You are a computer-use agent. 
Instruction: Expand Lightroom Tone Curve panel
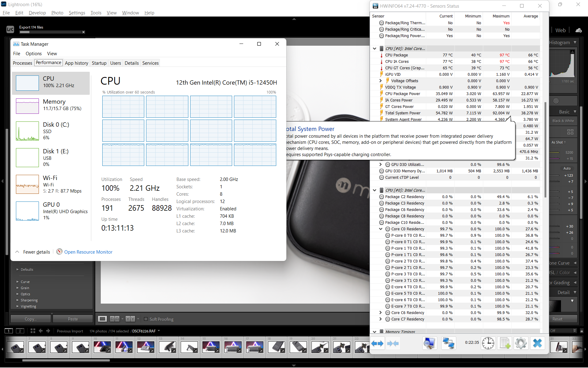click(575, 263)
